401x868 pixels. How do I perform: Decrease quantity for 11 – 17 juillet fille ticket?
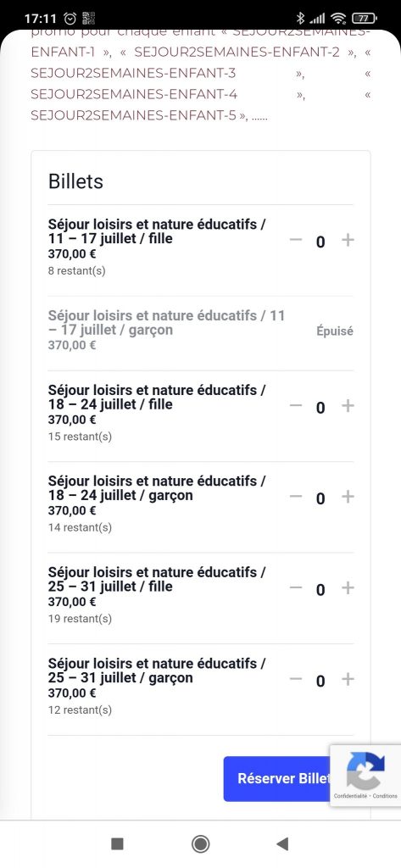point(297,240)
